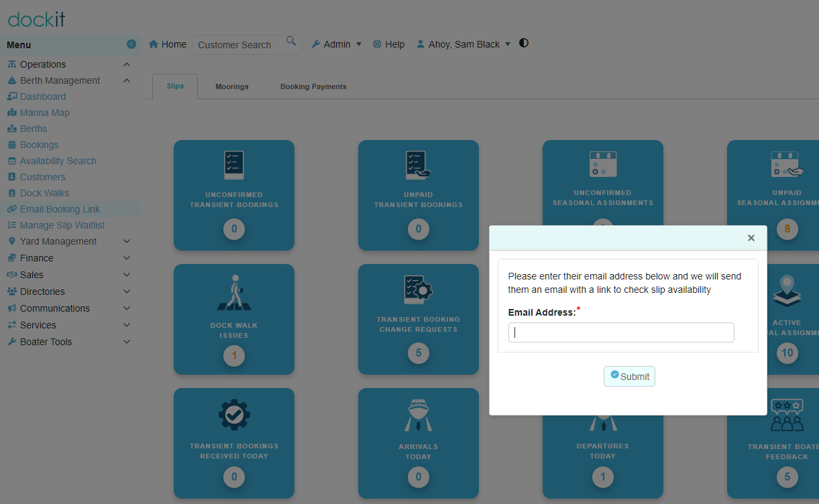Click the Active Assignments map pin icon

tap(787, 290)
